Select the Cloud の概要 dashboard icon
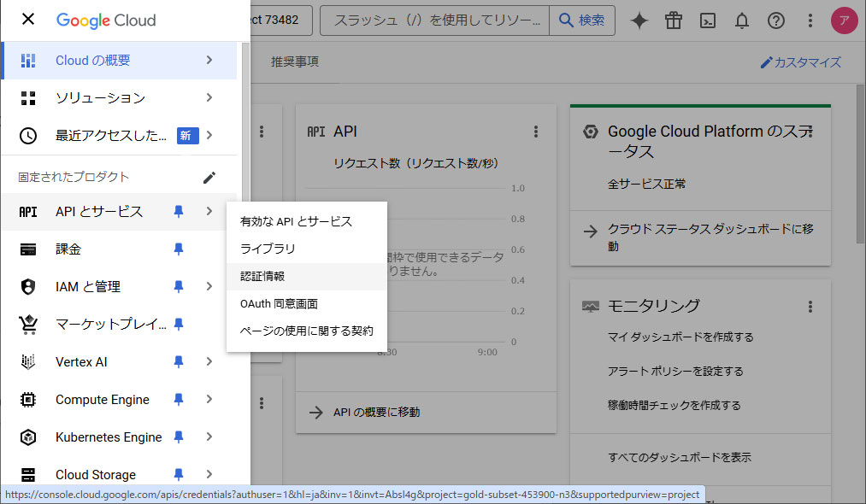This screenshot has height=504, width=866. point(27,60)
